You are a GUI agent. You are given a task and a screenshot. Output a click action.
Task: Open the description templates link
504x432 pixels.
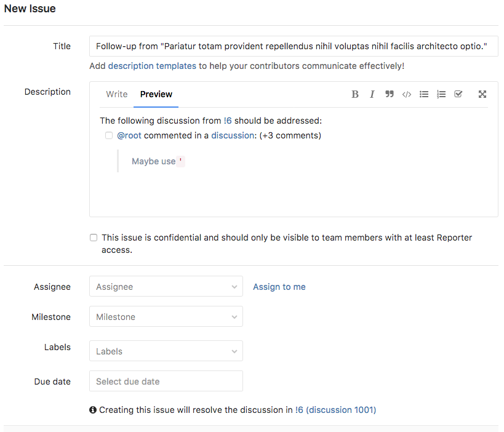coord(152,66)
